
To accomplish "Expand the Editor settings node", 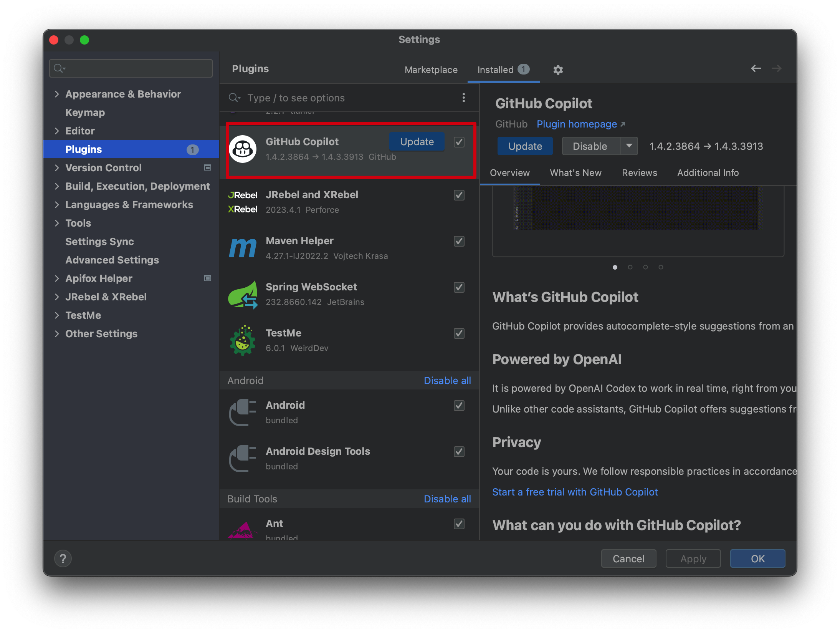I will tap(57, 131).
